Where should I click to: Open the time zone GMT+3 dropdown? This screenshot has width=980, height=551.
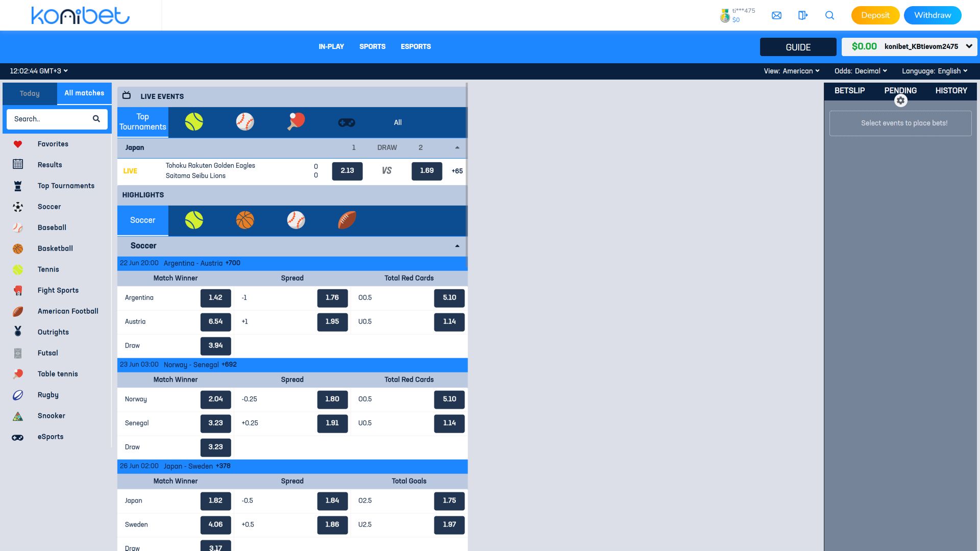(x=39, y=71)
